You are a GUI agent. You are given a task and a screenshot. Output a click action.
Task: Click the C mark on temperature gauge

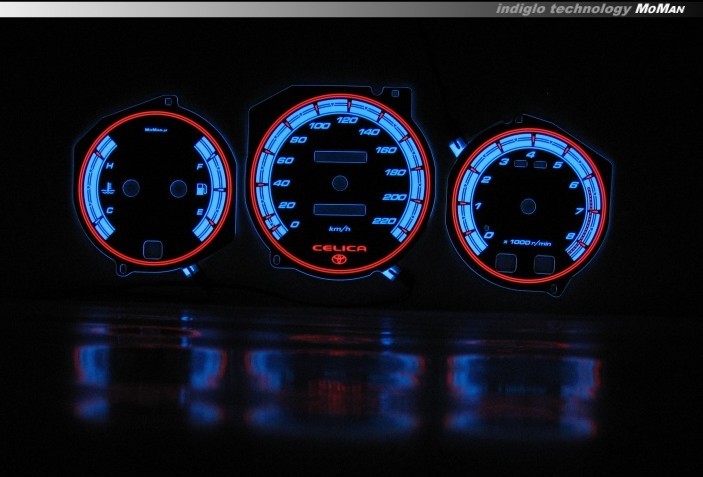[x=110, y=211]
